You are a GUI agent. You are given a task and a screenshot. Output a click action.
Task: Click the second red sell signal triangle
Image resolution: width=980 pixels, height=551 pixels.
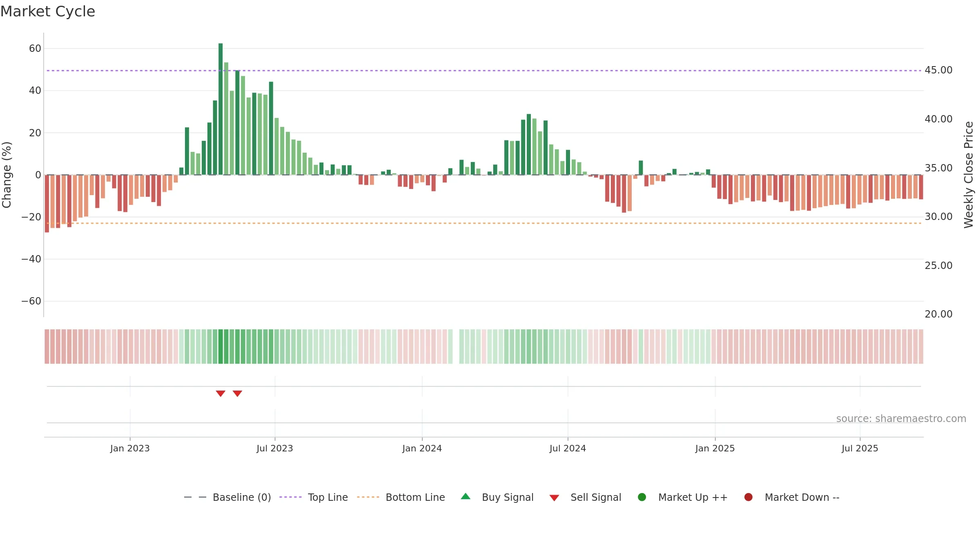point(237,393)
